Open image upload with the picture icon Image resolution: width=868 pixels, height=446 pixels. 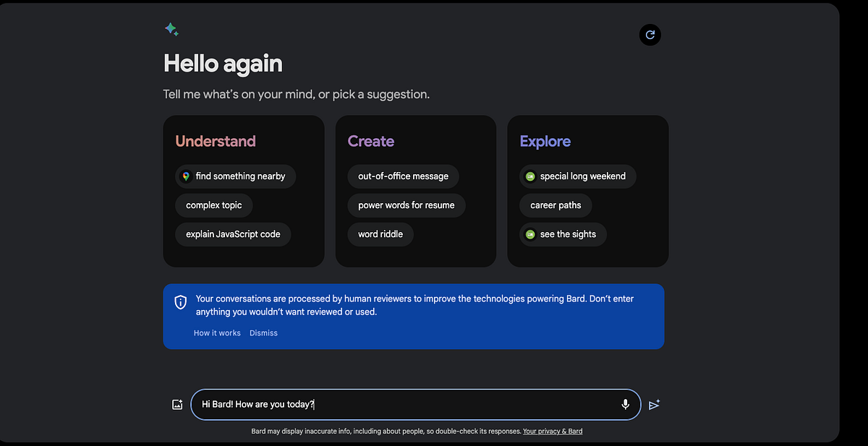[177, 404]
